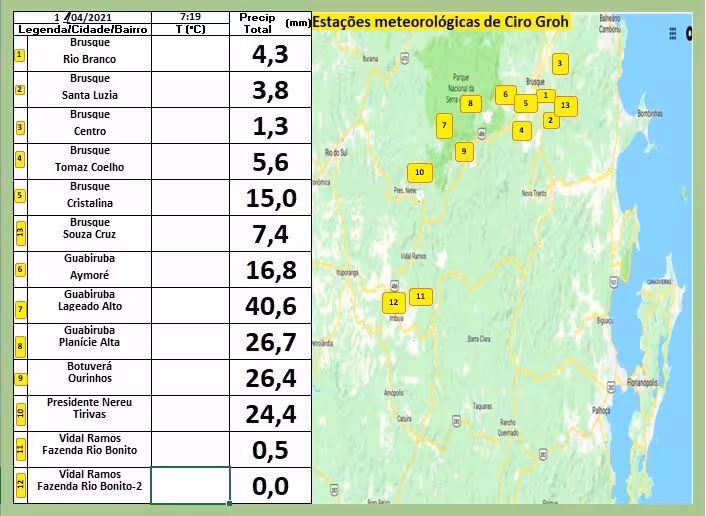Select map marker 4 below Brusque
Screen dimensions: 706x516
(x=521, y=130)
